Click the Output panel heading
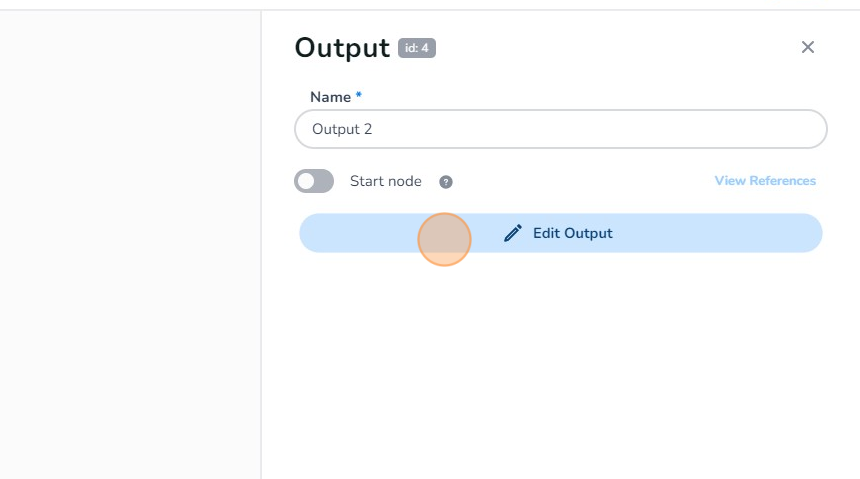860x479 pixels. point(342,47)
